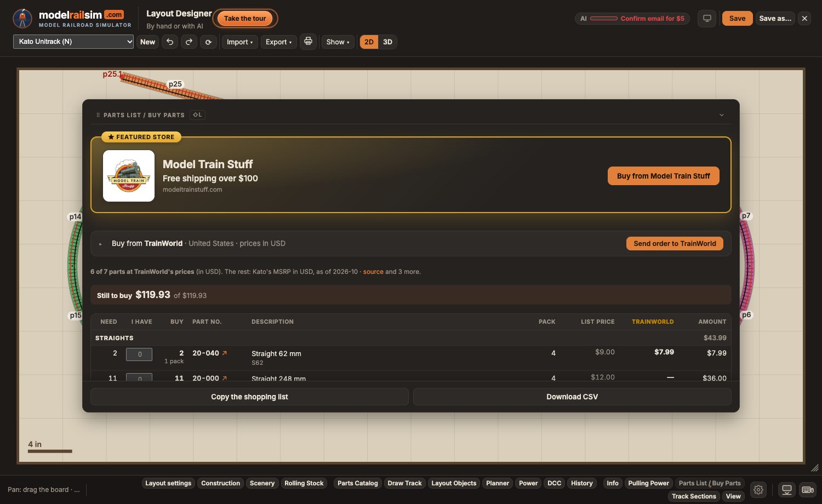Click the redo arrow icon
This screenshot has width=822, height=504.
[x=189, y=42]
